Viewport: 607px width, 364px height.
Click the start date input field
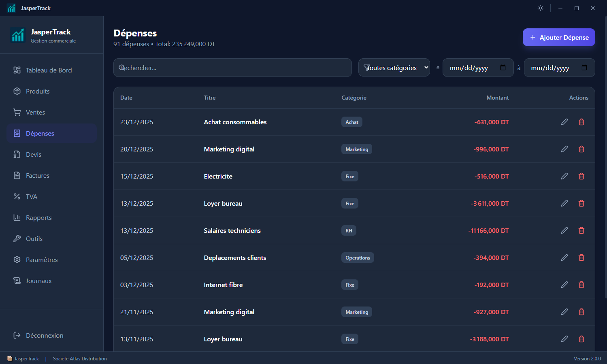478,68
